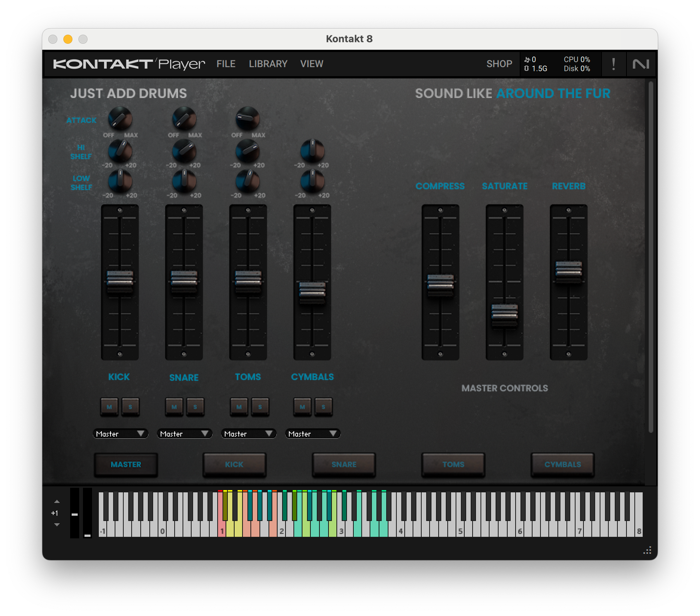
Task: Click the AROUND THE FUR title text
Action: (553, 93)
